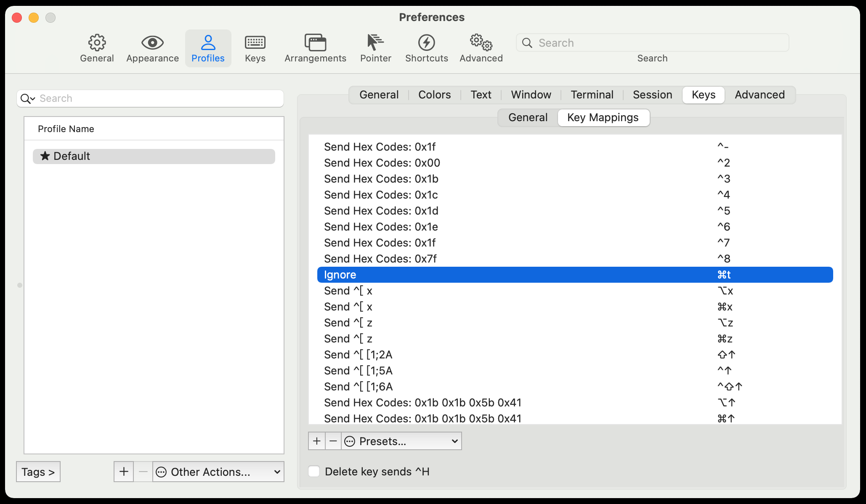Click the Tags > button
The height and width of the screenshot is (504, 866).
[38, 472]
